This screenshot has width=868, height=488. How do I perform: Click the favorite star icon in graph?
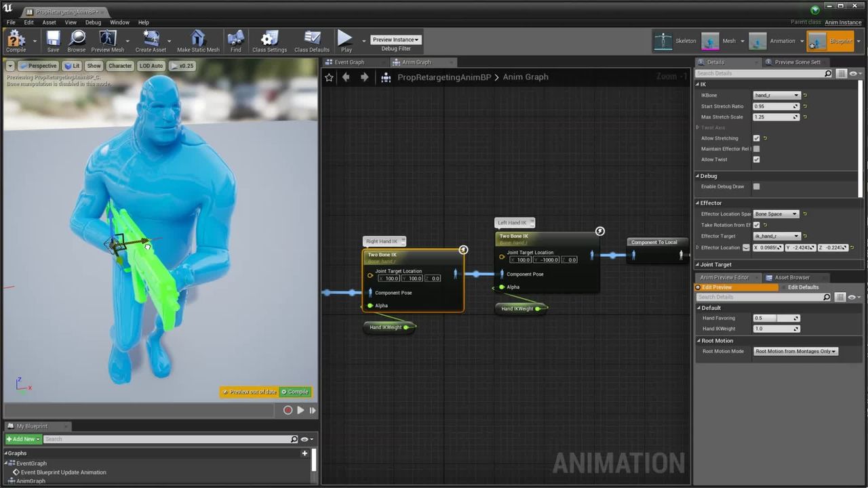(x=329, y=77)
